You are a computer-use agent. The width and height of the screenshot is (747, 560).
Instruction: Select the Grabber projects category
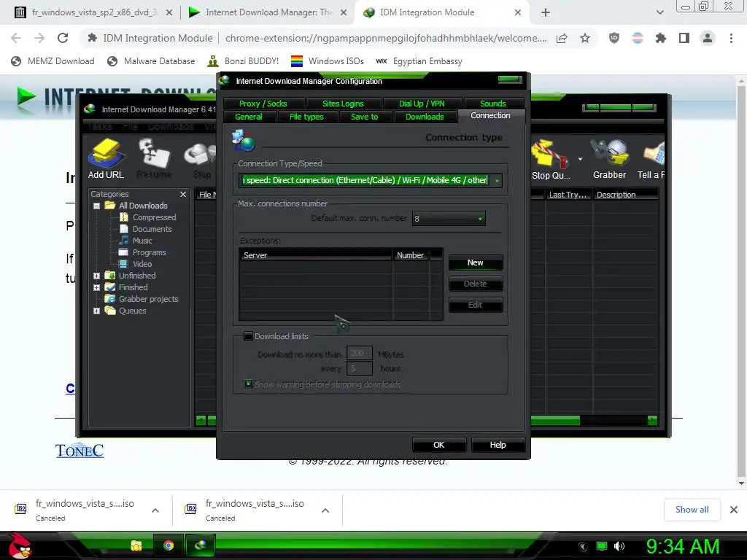[x=142, y=299]
